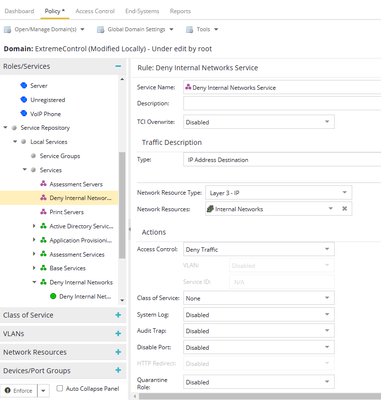Image resolution: width=381 pixels, height=400 pixels.
Task: Click the Deny Internal Networks green group icon
Action: 43,282
